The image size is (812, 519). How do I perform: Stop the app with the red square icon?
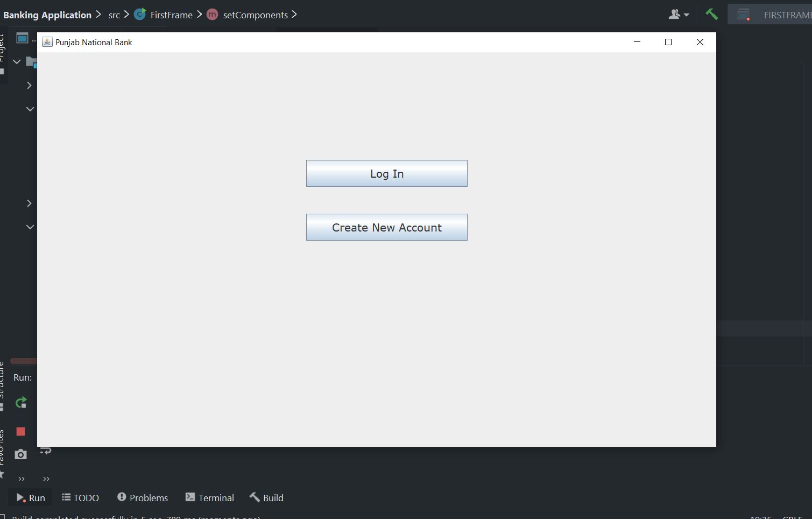point(20,431)
